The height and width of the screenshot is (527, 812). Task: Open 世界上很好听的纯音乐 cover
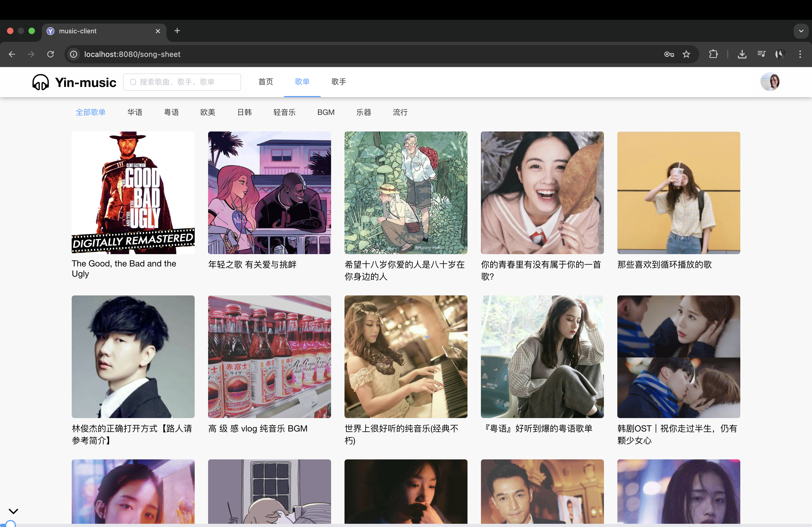[406, 357]
